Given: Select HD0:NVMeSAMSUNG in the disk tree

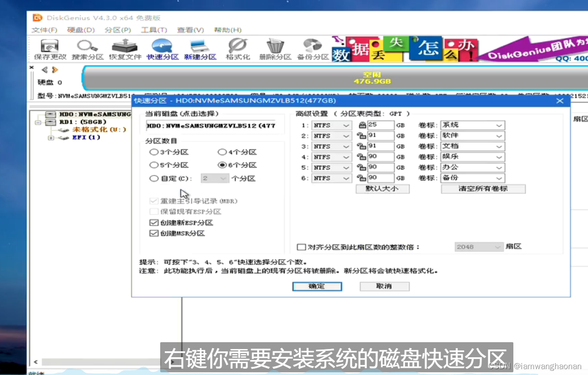Looking at the screenshot, I should coord(95,114).
